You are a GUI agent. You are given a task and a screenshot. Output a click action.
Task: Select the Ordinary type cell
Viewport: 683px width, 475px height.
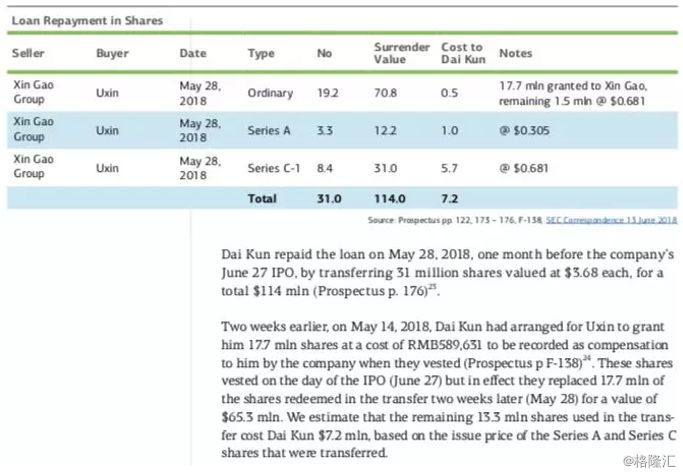[x=269, y=91]
